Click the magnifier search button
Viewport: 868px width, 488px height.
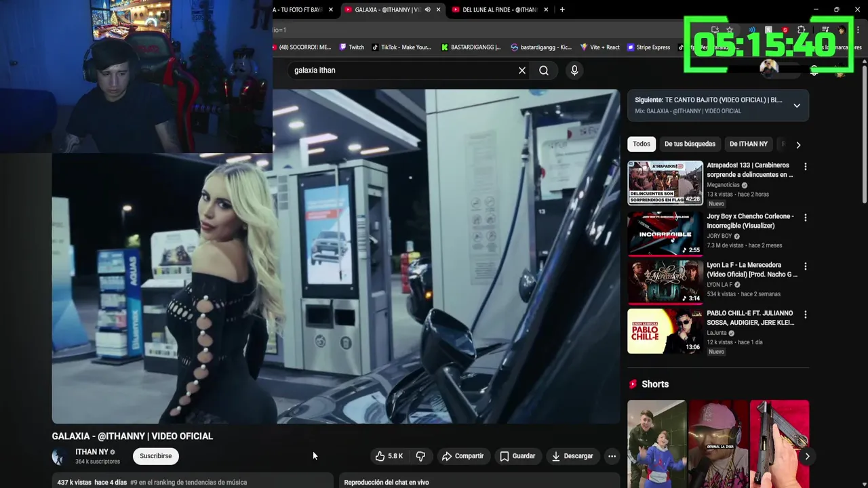click(x=544, y=70)
